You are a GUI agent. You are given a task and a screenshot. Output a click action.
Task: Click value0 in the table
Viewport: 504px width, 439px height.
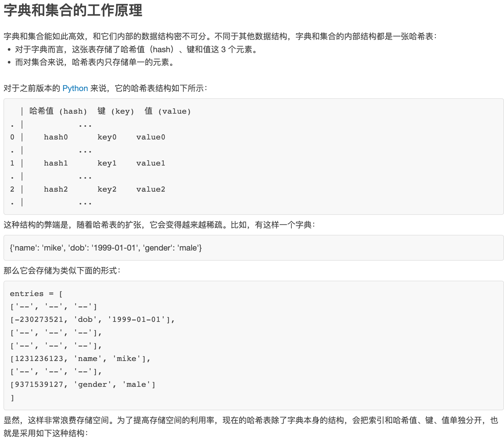(x=151, y=137)
